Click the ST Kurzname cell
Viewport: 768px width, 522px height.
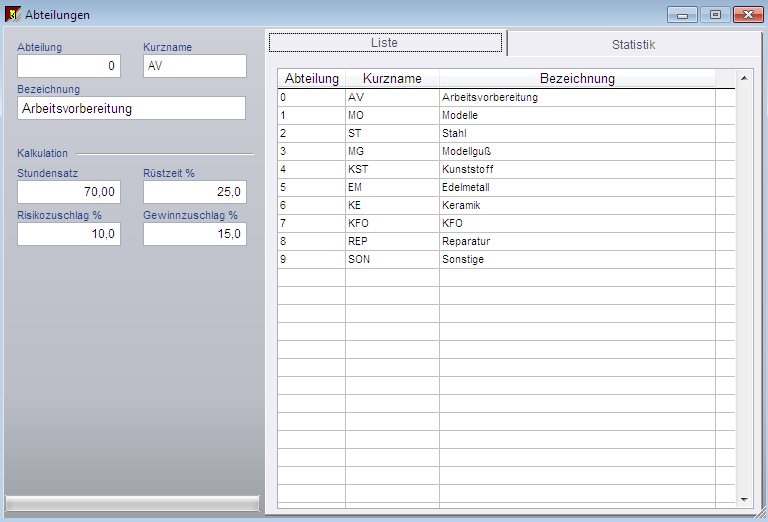click(x=392, y=133)
